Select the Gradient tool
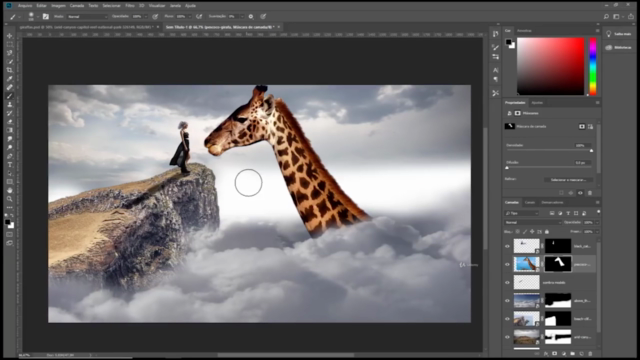The height and width of the screenshot is (360, 640). 10,130
